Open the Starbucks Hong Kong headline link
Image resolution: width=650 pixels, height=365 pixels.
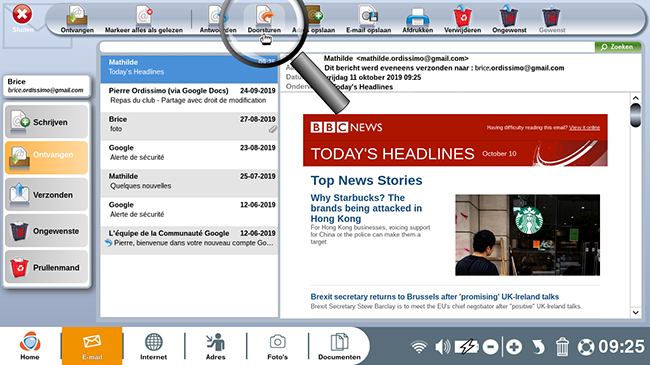[366, 208]
